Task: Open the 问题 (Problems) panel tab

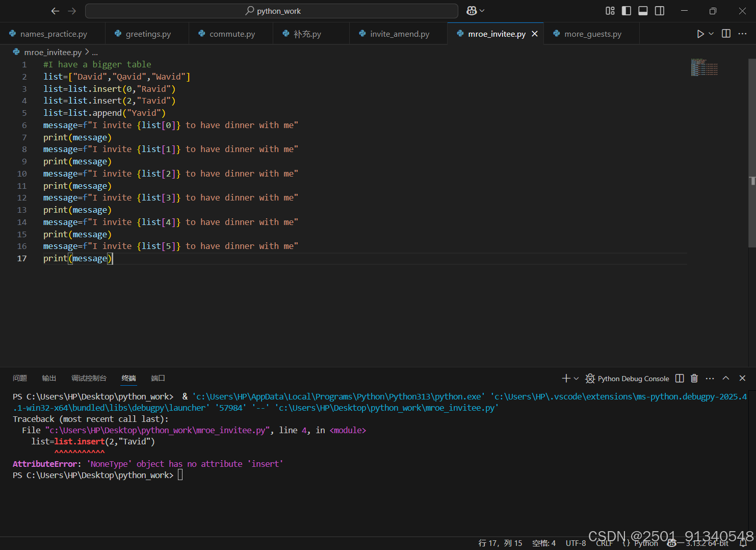Action: click(20, 378)
